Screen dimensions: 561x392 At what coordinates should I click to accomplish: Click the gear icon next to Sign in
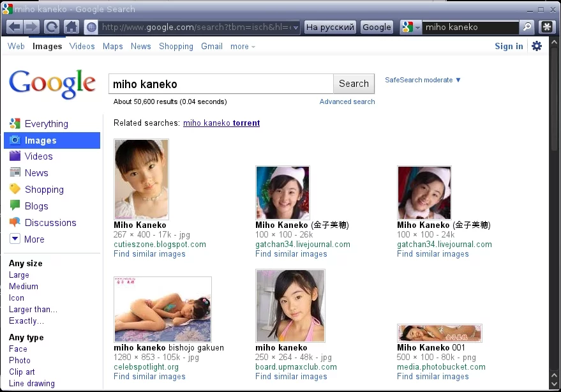(x=536, y=45)
